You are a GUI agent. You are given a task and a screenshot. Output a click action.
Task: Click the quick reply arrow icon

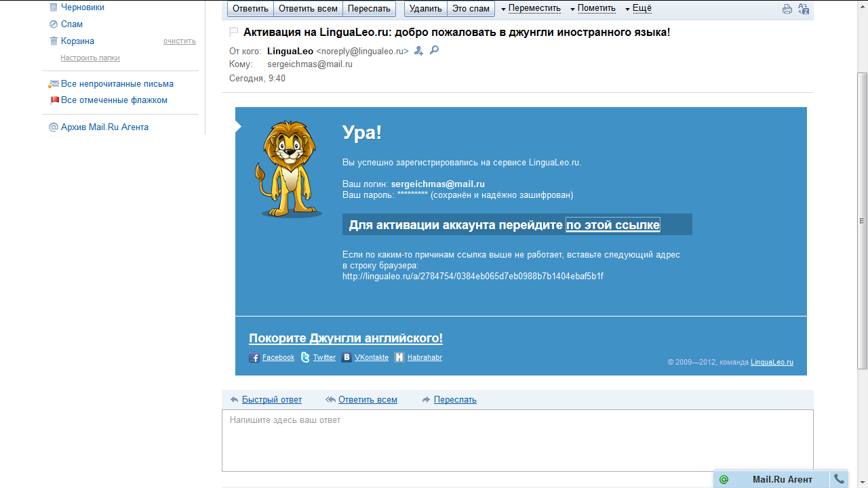235,399
